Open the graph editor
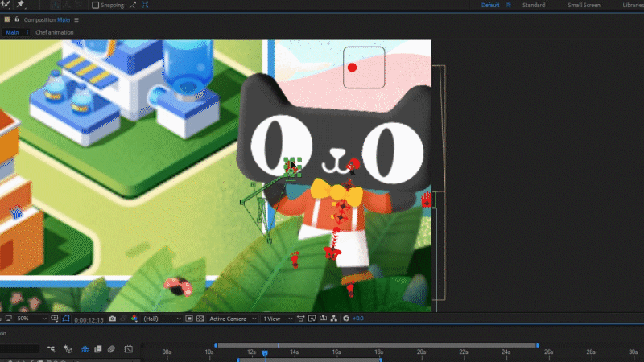The width and height of the screenshot is (644, 362). (129, 349)
